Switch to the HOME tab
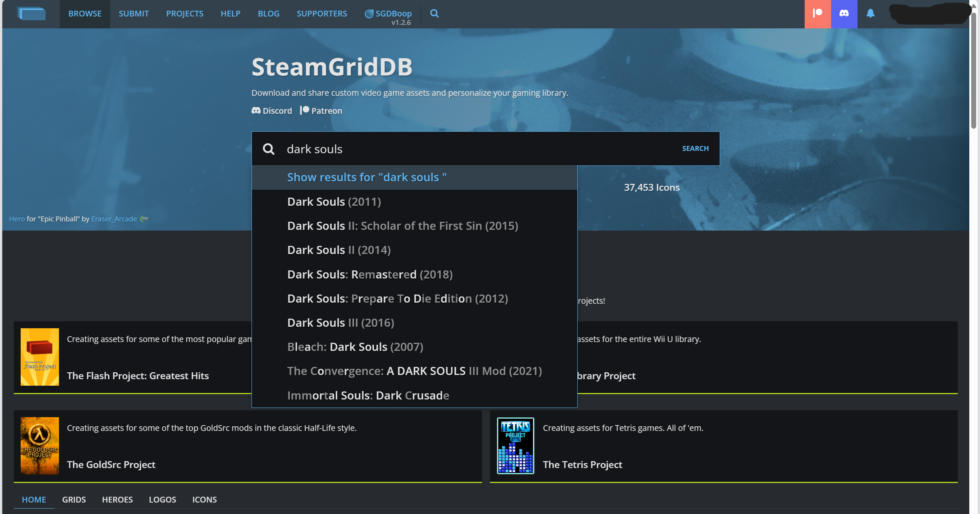Image resolution: width=980 pixels, height=514 pixels. point(34,499)
